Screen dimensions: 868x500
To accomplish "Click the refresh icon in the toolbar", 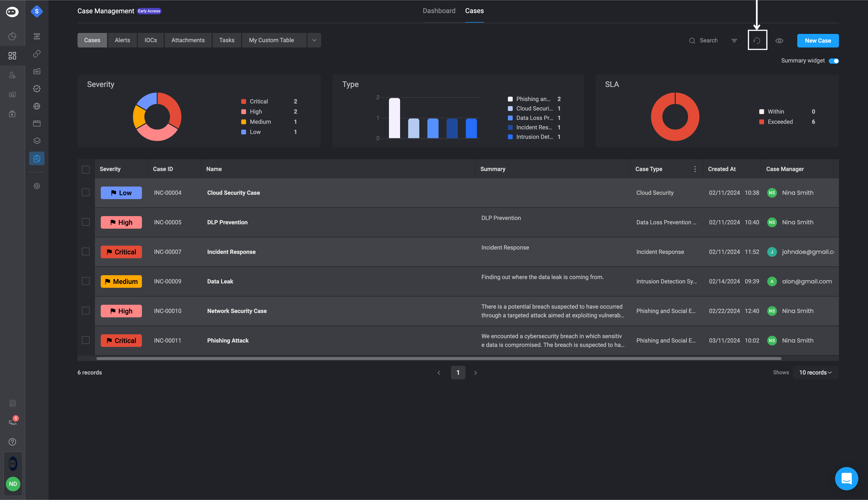I will [x=757, y=40].
